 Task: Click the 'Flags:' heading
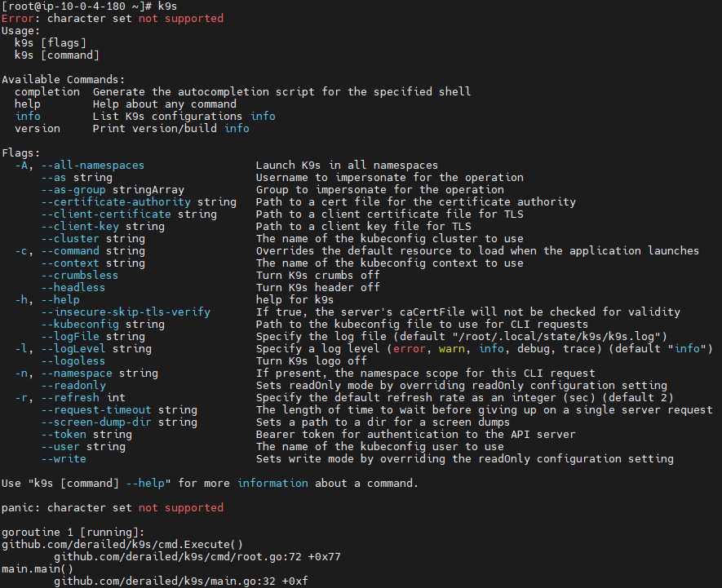tap(20, 153)
